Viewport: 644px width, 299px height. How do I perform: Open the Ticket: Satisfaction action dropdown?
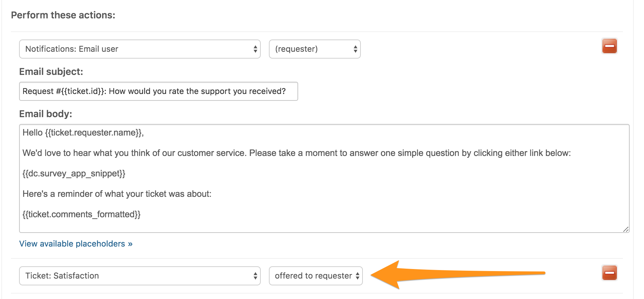point(140,276)
